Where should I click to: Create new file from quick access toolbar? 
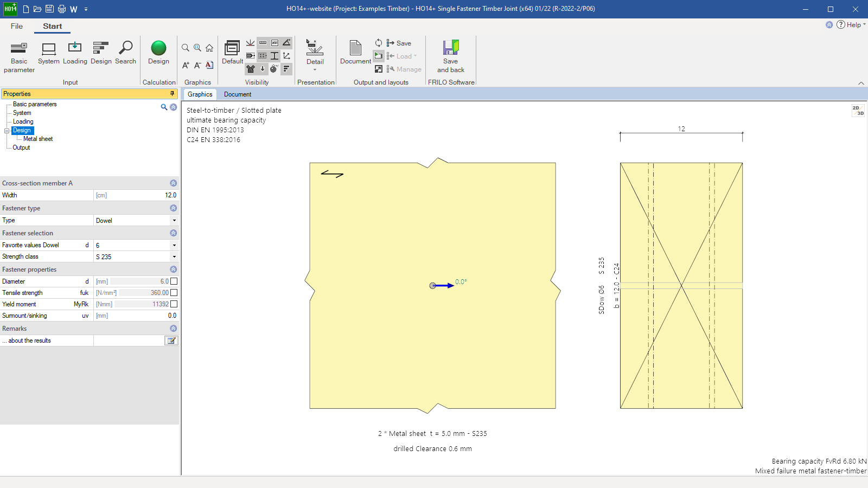[x=25, y=9]
